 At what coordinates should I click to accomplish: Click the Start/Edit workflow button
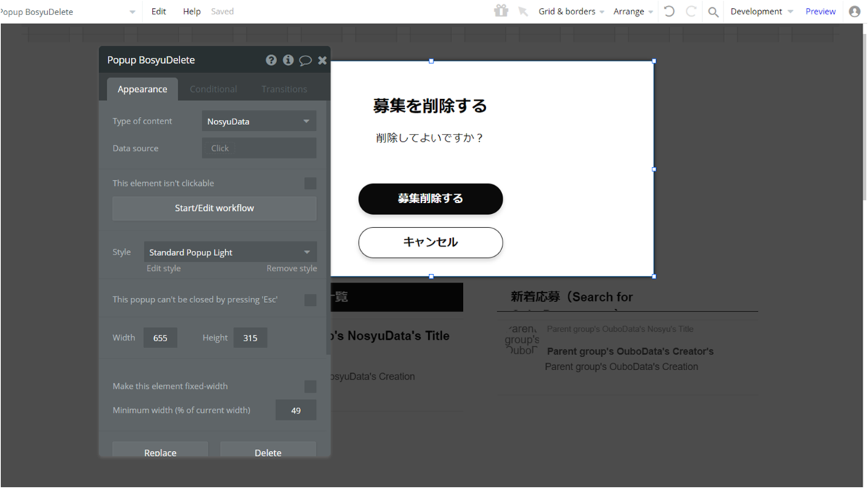point(214,208)
